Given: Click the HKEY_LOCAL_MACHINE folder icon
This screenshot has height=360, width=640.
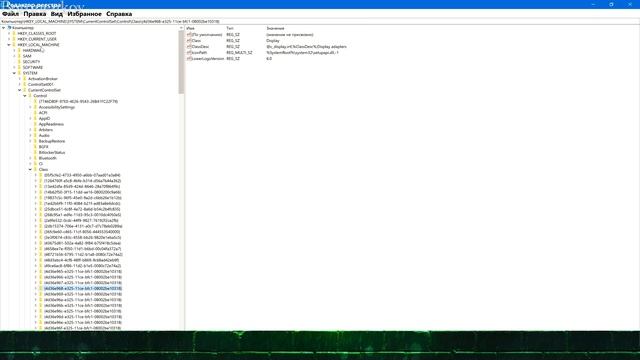Looking at the screenshot, I should pos(14,45).
